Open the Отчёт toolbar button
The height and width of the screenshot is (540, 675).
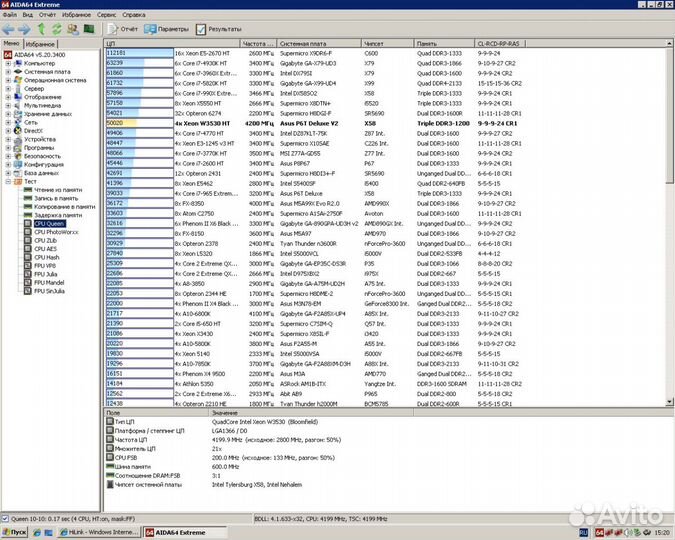(122, 29)
